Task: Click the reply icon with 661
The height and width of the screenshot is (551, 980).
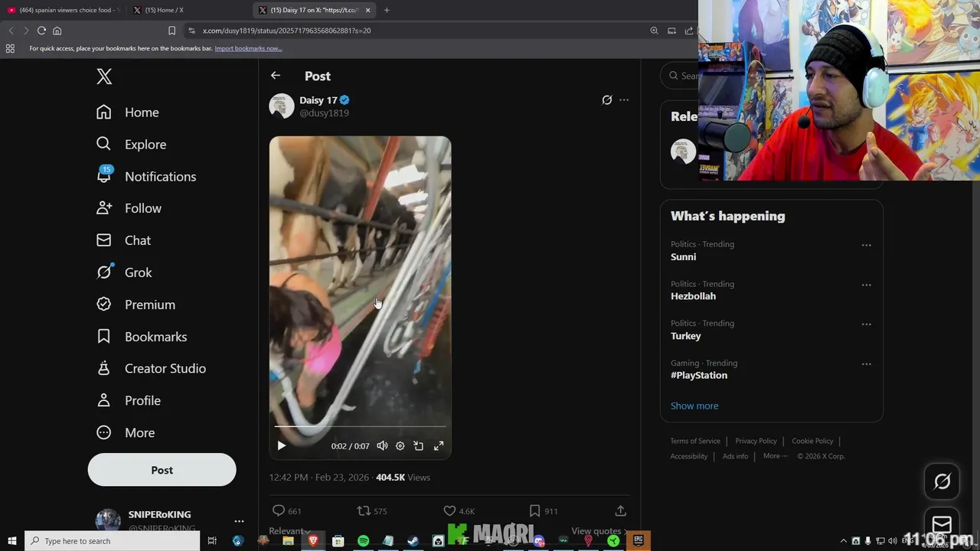Action: coord(279,510)
